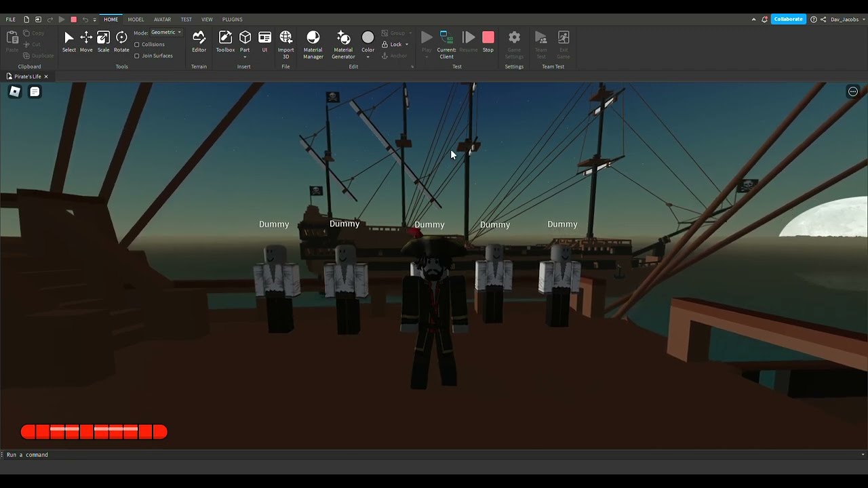The height and width of the screenshot is (488, 868).
Task: Open Game Settings
Action: 514,45
